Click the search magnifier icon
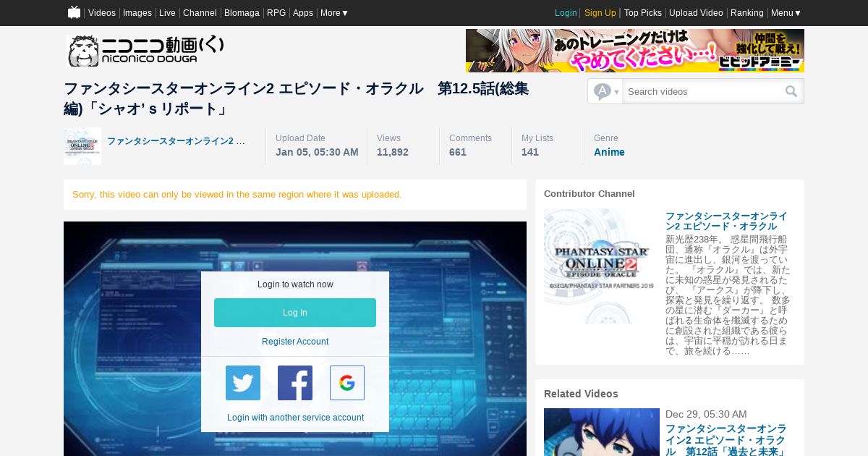The height and width of the screenshot is (456, 868). [791, 91]
